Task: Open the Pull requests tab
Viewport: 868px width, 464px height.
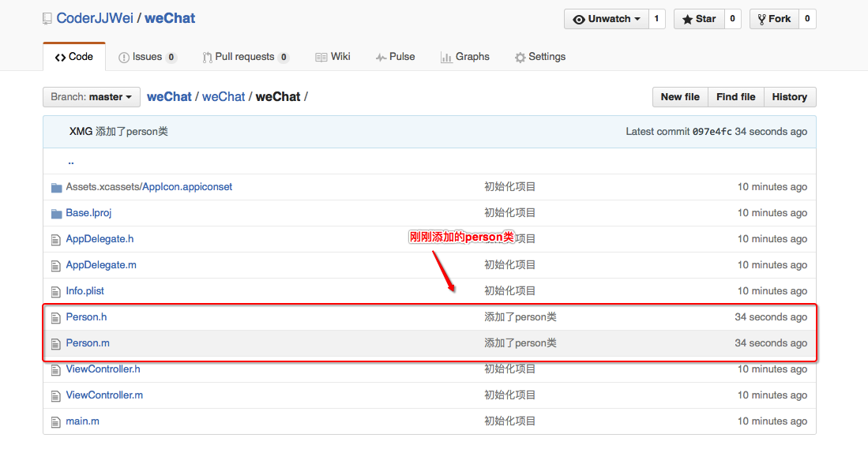Action: [245, 56]
